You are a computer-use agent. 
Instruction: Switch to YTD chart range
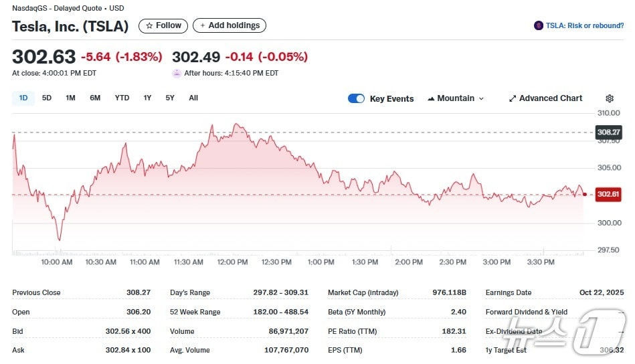pos(122,98)
